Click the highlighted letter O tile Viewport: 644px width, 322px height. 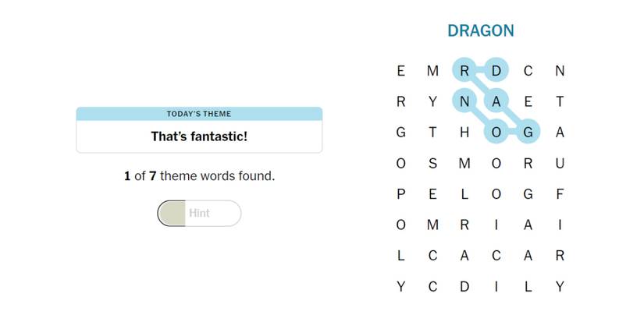click(x=496, y=133)
